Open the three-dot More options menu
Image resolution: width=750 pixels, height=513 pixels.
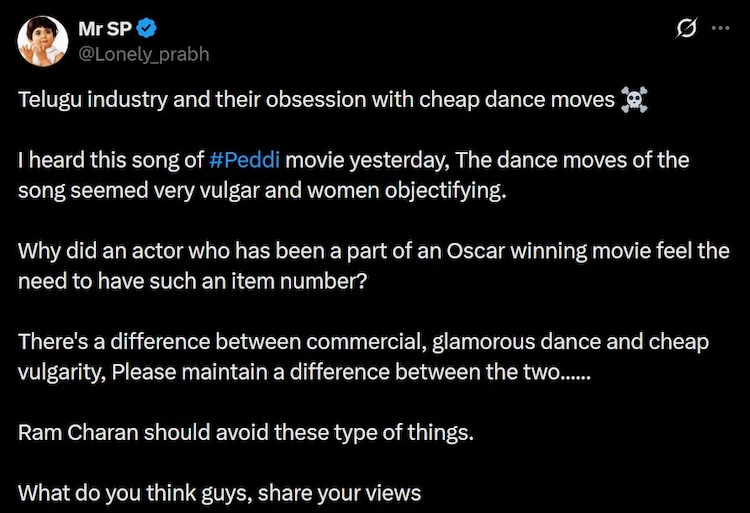pyautogui.click(x=721, y=28)
